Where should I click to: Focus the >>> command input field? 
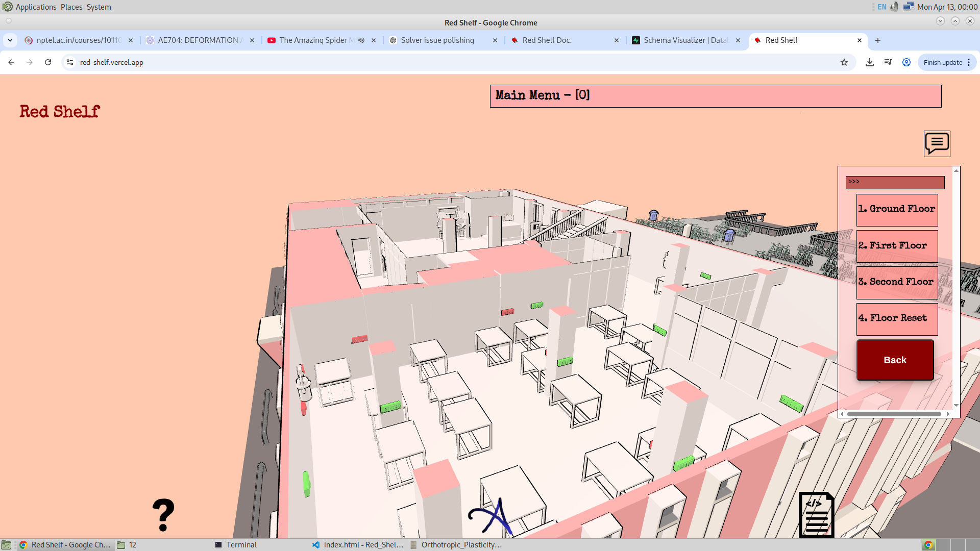[x=895, y=182]
